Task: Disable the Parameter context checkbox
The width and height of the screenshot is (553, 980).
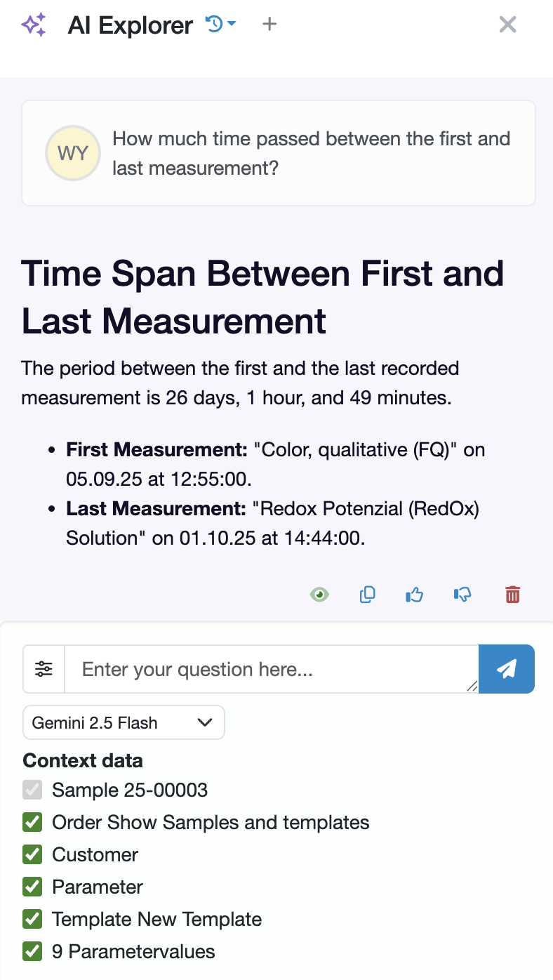Action: click(32, 887)
